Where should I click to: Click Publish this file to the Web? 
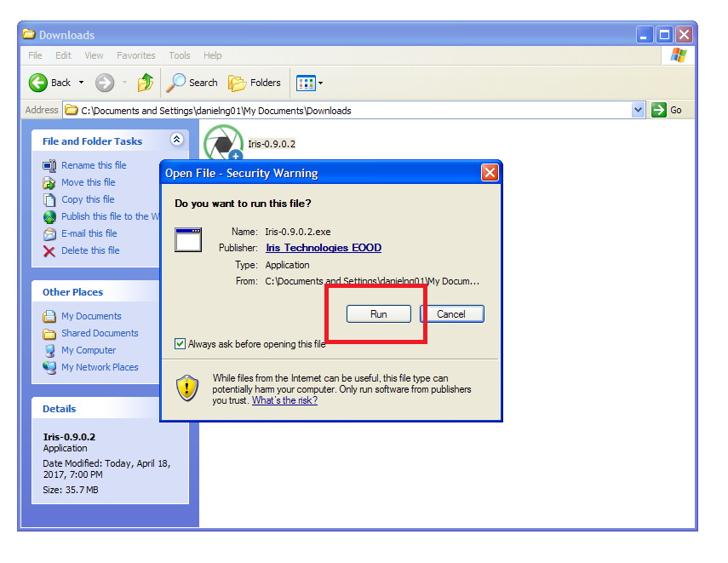[110, 216]
